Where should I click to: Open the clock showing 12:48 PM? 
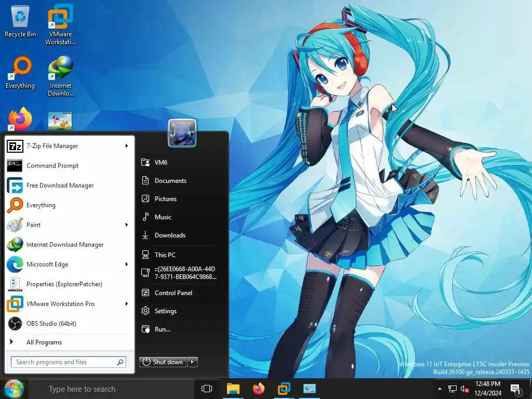487,389
